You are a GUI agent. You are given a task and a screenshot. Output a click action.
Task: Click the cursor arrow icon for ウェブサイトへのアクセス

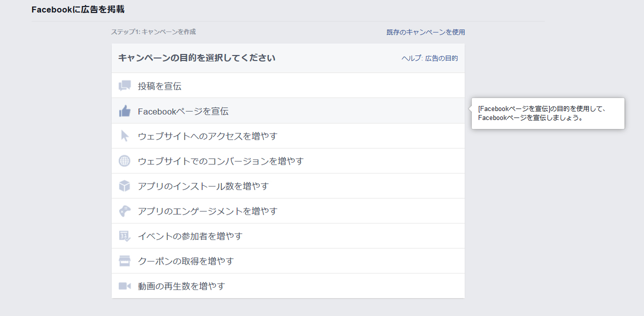pos(125,136)
